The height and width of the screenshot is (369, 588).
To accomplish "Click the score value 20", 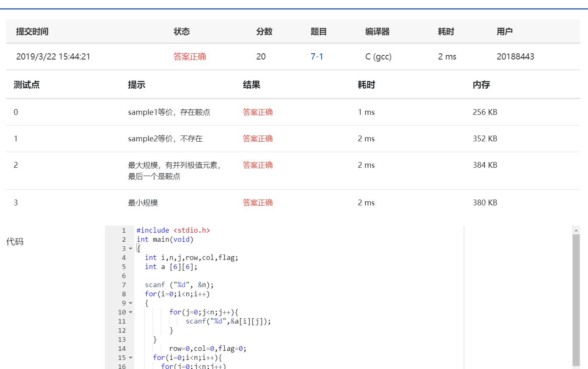I will pyautogui.click(x=261, y=57).
